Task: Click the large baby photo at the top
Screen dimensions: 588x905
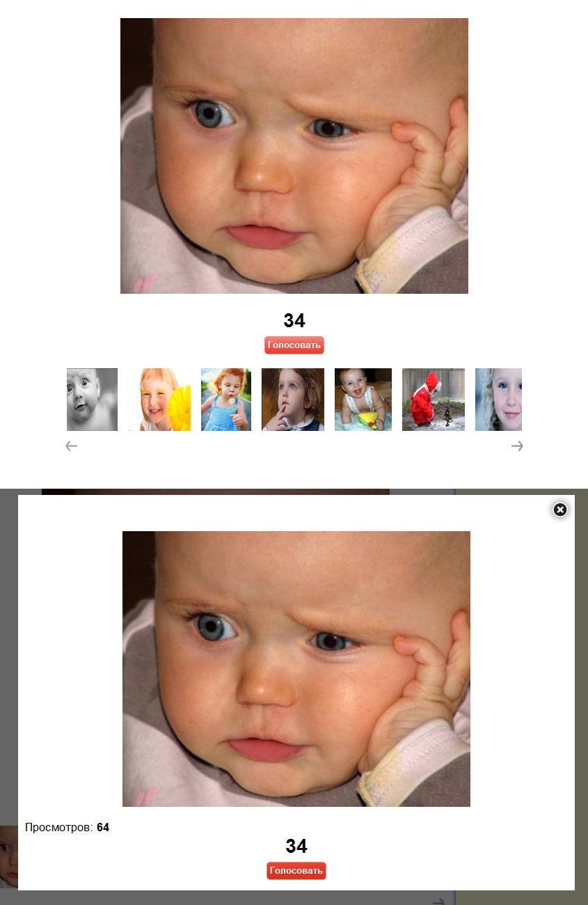Action: [x=294, y=156]
